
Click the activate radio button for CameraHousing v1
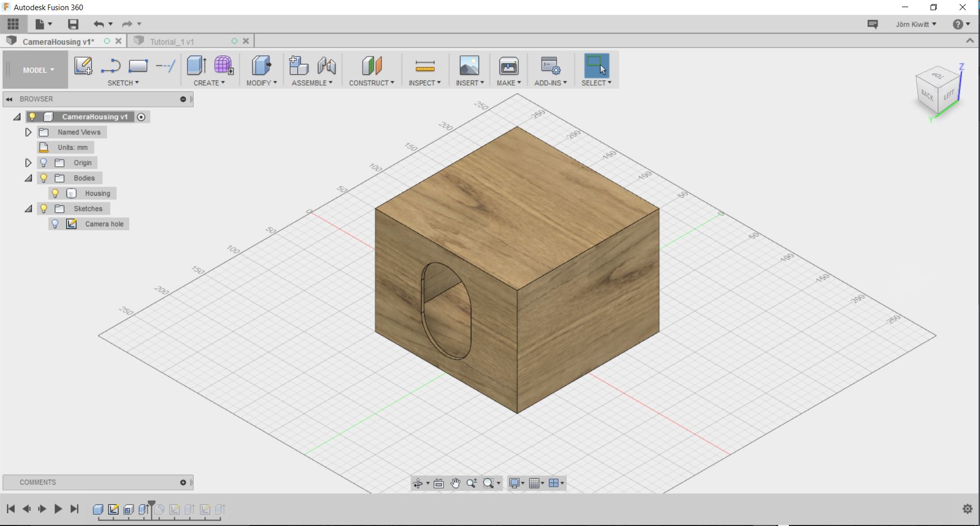[141, 117]
